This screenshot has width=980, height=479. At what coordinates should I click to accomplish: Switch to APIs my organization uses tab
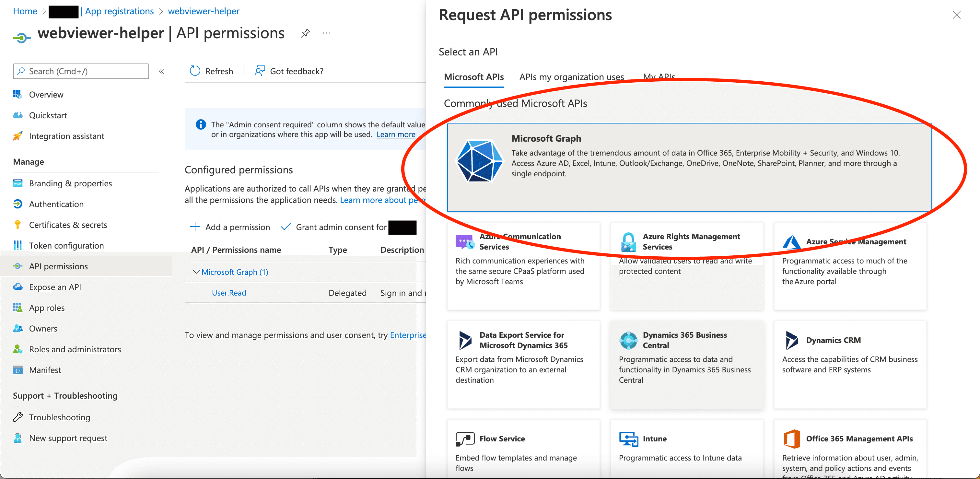point(571,77)
